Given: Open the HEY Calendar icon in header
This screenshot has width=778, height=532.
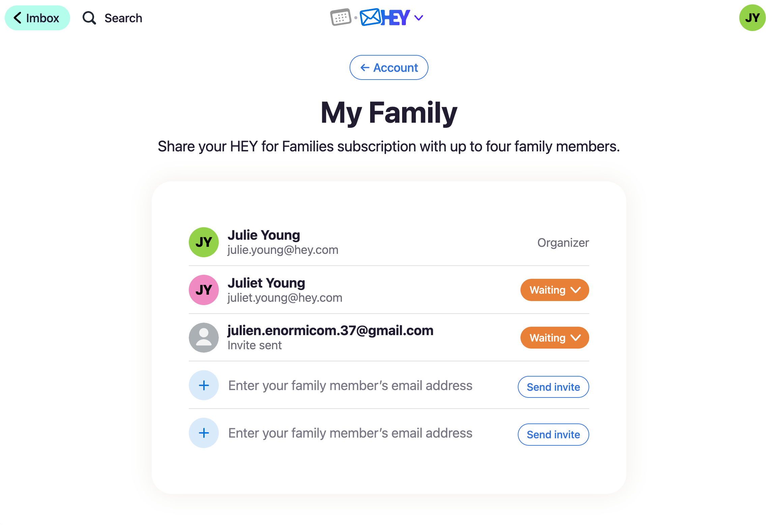Looking at the screenshot, I should (341, 17).
